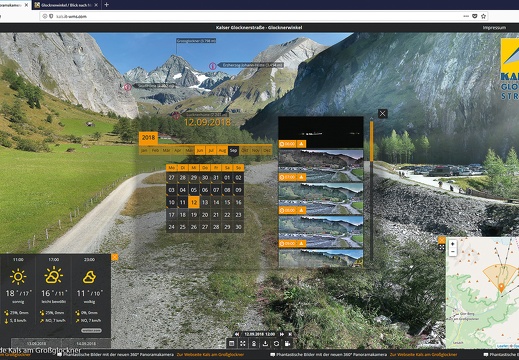Open the webcam view icon in toolbar
The height and width of the screenshot is (360, 519).
coord(254,343)
